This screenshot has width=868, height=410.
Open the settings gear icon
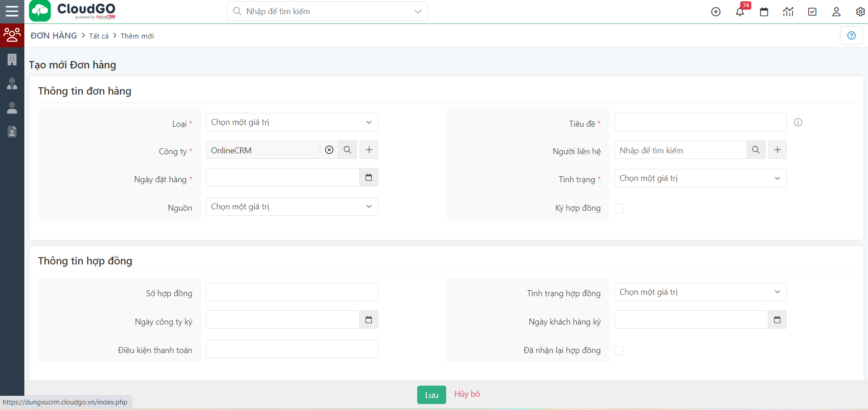pyautogui.click(x=860, y=12)
